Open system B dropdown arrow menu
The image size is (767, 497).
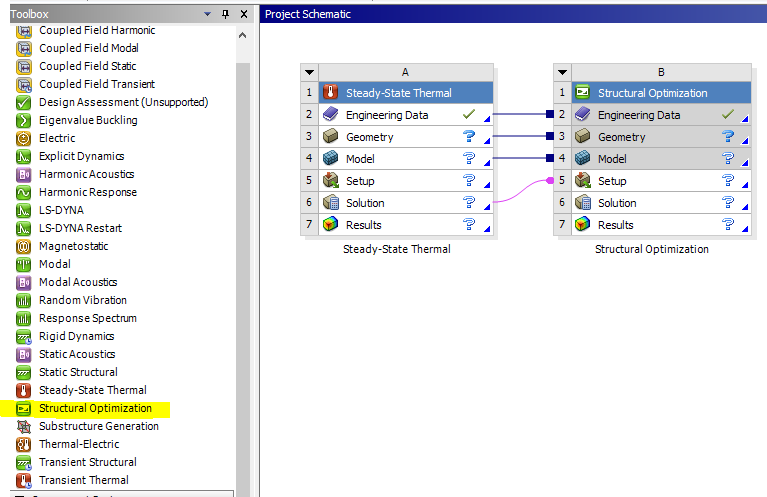pos(562,72)
